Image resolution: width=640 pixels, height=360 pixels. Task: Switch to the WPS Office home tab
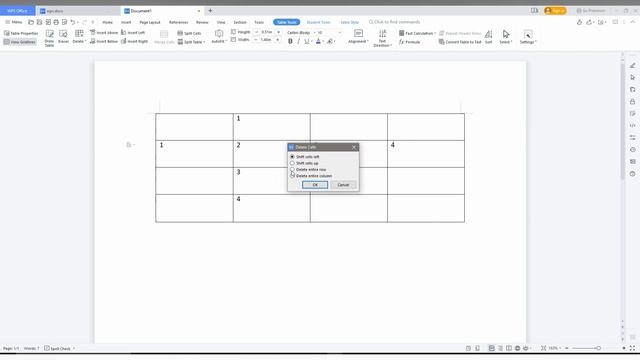coord(17,11)
